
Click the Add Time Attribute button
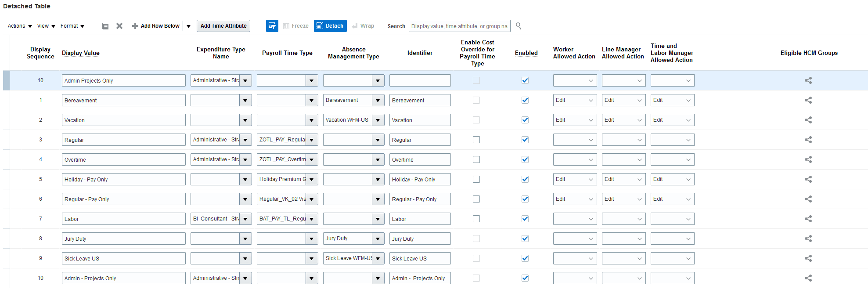[223, 26]
